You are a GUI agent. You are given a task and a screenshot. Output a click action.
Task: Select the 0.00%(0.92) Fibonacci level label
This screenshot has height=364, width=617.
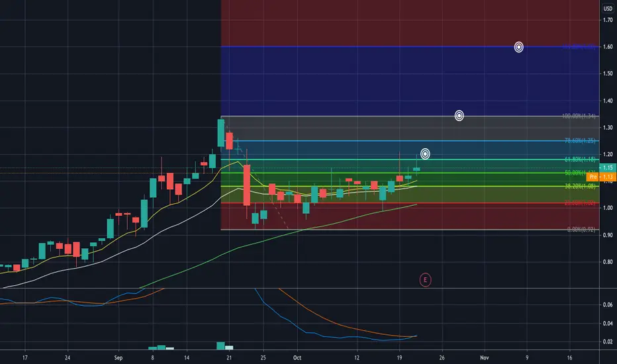(x=581, y=230)
